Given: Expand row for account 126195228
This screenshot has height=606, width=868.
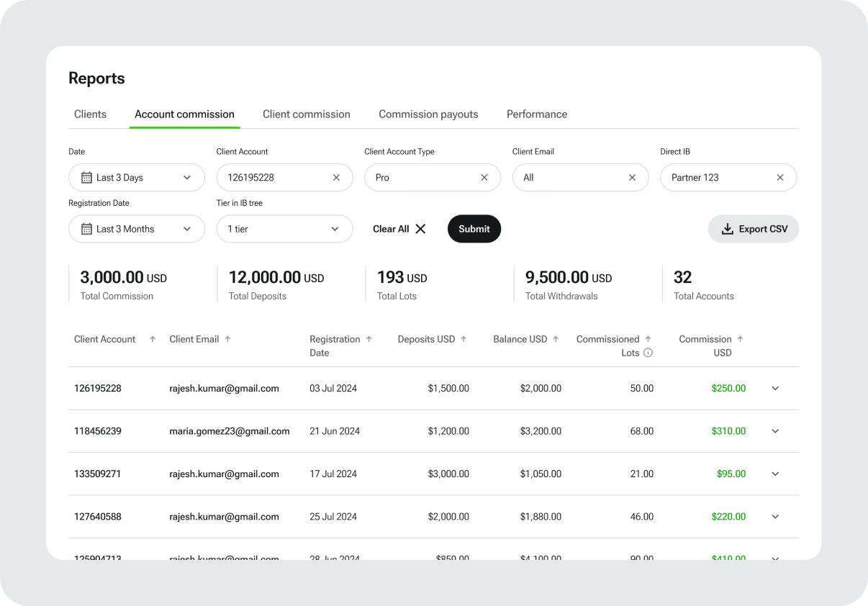Looking at the screenshot, I should point(775,389).
